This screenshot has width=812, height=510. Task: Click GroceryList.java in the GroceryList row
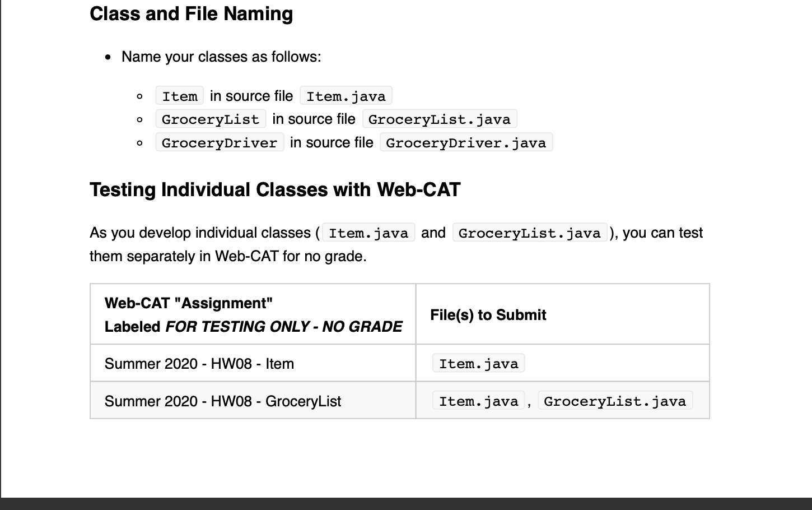pos(614,400)
